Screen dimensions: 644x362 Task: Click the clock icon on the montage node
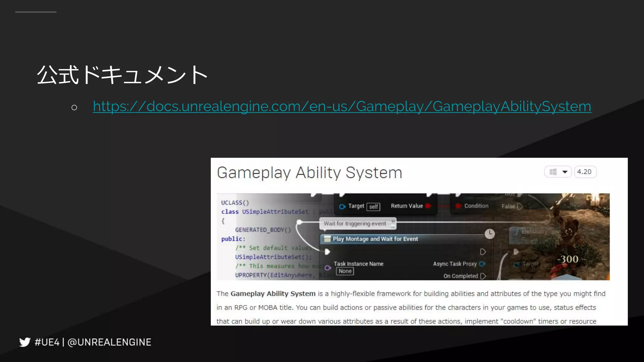tap(490, 234)
